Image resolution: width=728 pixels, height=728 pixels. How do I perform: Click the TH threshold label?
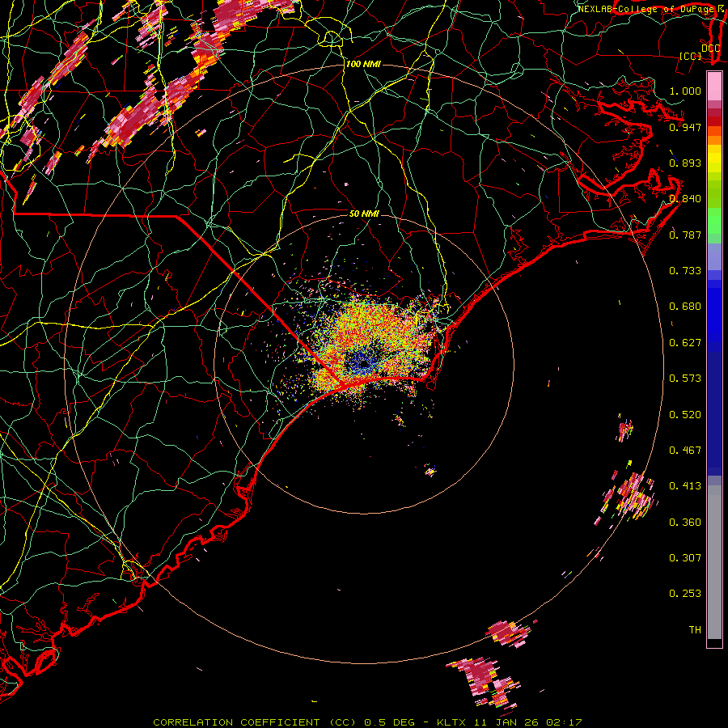click(x=695, y=630)
